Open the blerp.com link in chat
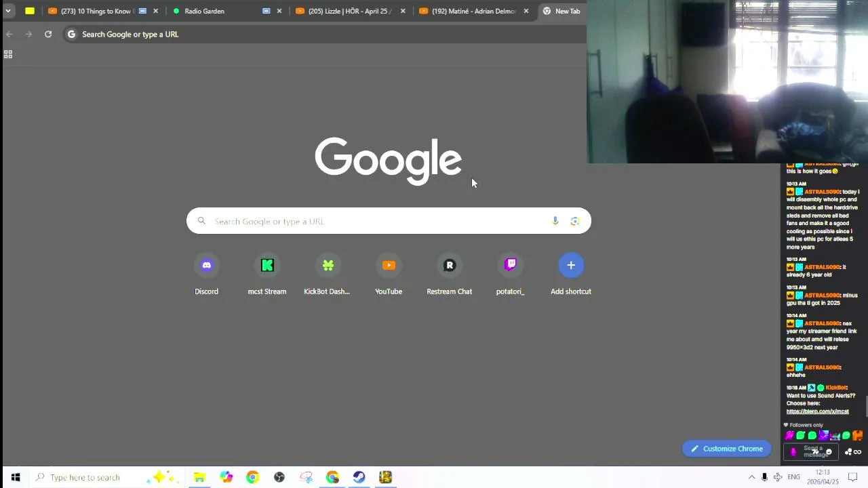This screenshot has height=488, width=868. pyautogui.click(x=817, y=411)
